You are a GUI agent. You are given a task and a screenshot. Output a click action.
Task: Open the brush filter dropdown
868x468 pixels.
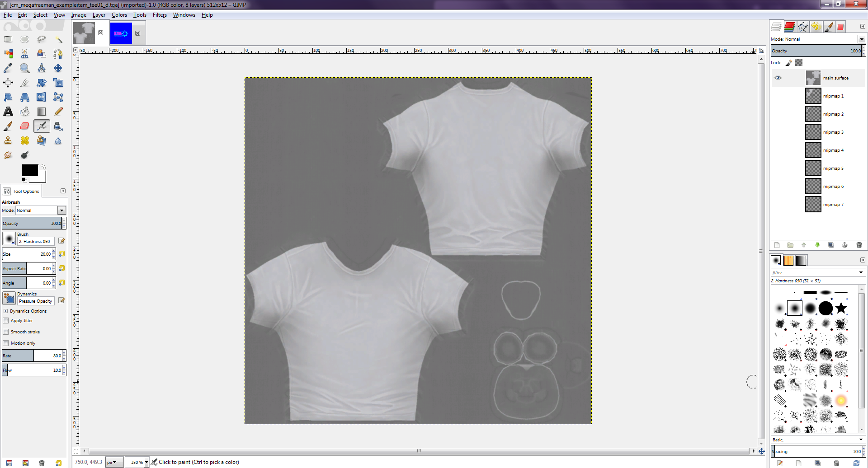(x=861, y=272)
